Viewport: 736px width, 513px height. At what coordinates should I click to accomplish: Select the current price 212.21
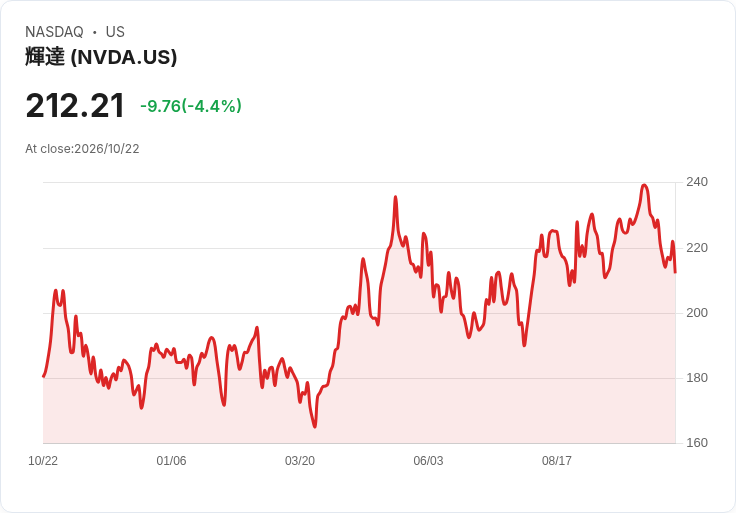point(75,106)
